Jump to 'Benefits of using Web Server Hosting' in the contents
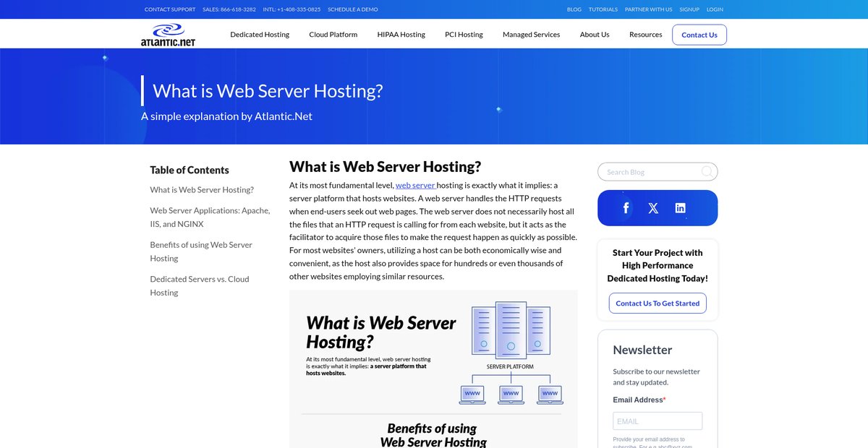The width and height of the screenshot is (868, 448). point(201,251)
